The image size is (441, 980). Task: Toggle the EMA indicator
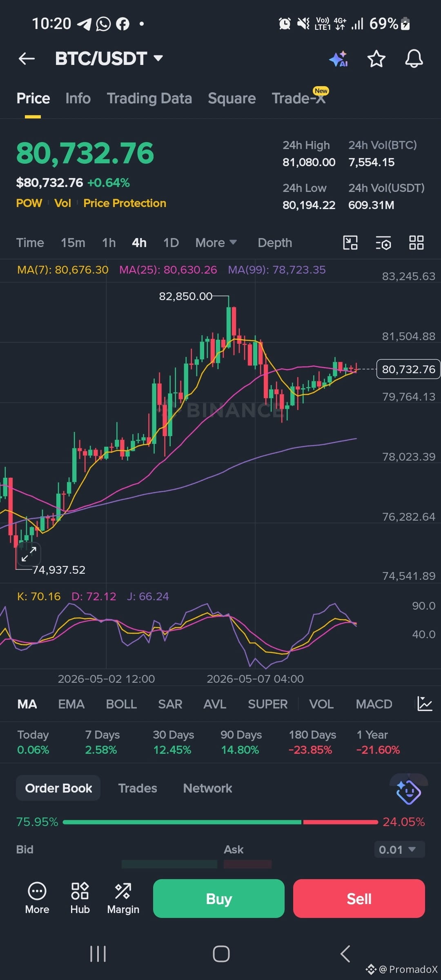click(x=71, y=704)
